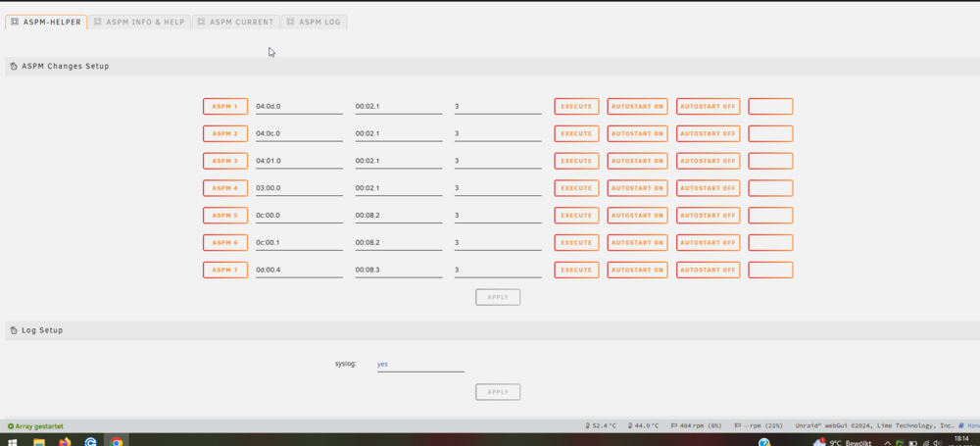Click the 484 rpm fan reading
Screen dimensions: 980x446
click(x=696, y=426)
